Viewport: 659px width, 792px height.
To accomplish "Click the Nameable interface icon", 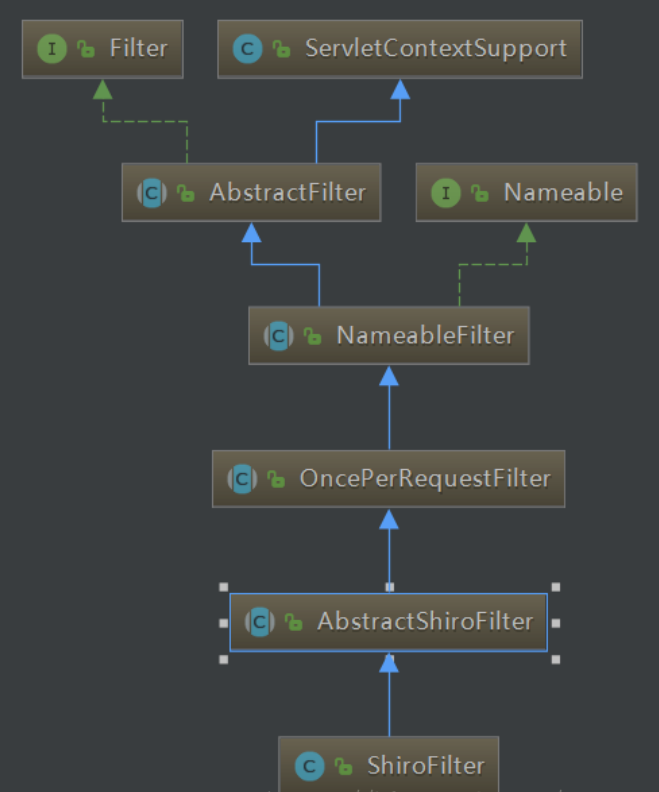I will (446, 193).
